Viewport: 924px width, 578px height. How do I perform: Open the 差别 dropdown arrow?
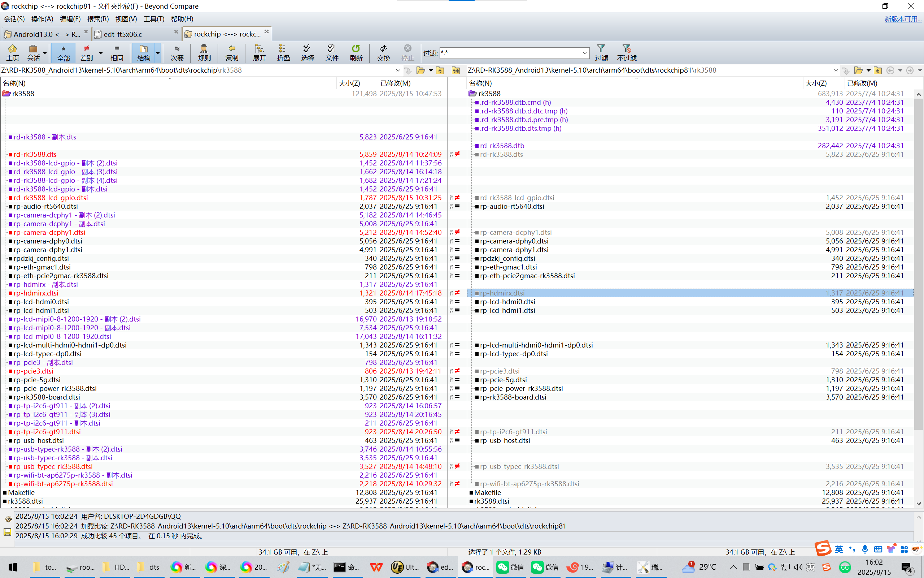(101, 53)
